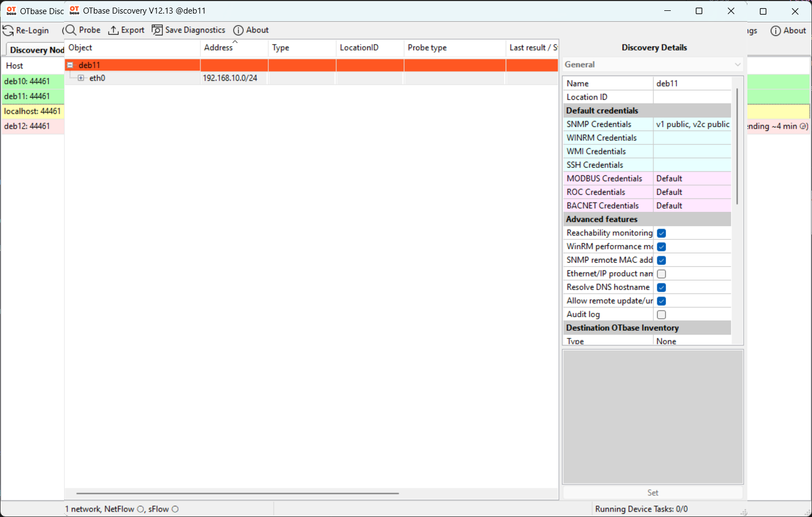Screen dimensions: 812x517
Task: Click the Host column header
Action: click(x=33, y=66)
